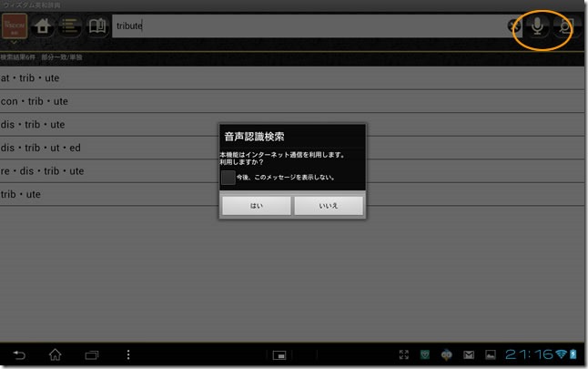Open the dis・trib・ut・ed result
Screen dimensions: 588x369
(292, 148)
